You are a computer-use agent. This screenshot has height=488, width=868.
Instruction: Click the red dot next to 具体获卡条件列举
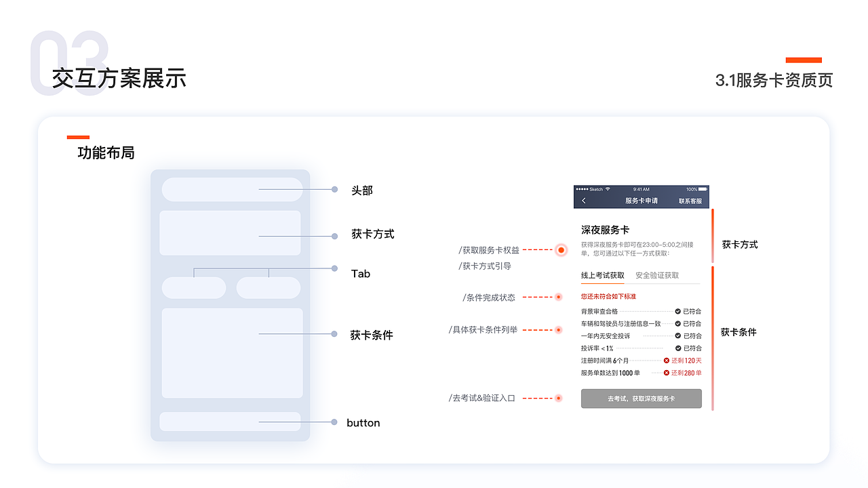pos(559,330)
